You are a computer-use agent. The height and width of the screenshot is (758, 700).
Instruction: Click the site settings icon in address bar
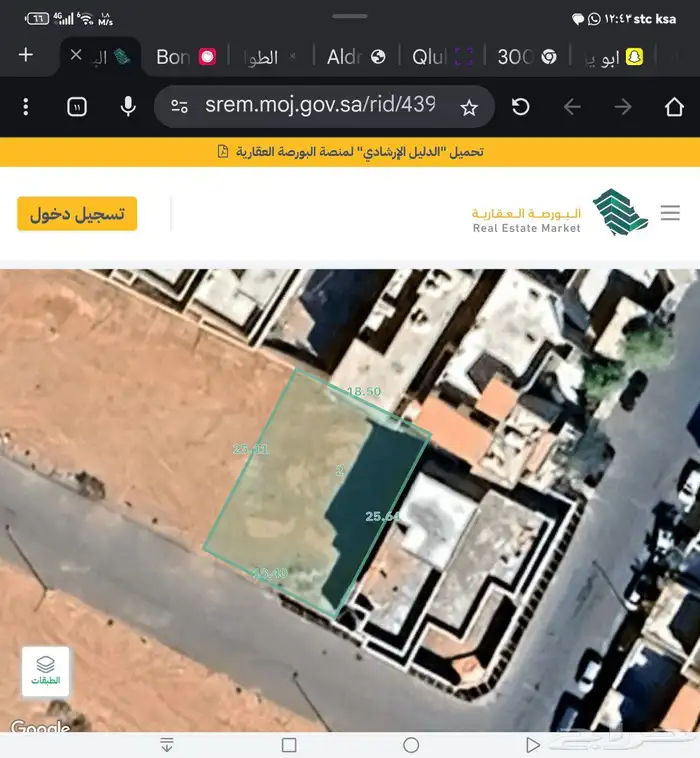(x=180, y=107)
